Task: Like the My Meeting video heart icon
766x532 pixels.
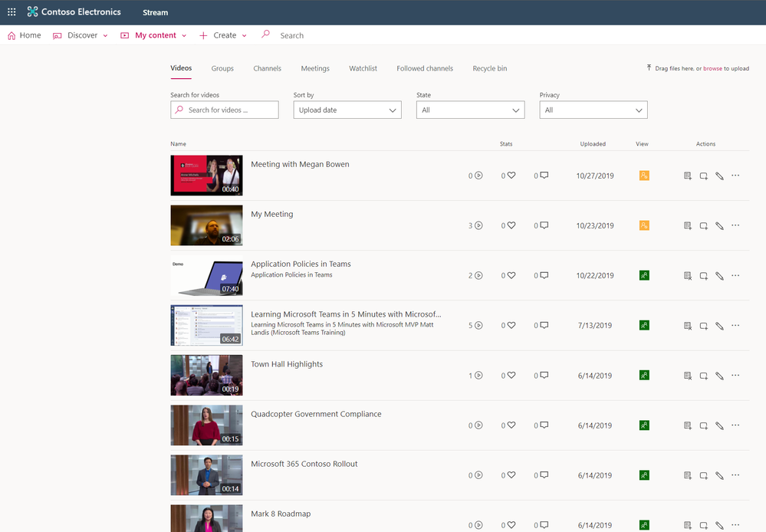Action: point(511,226)
